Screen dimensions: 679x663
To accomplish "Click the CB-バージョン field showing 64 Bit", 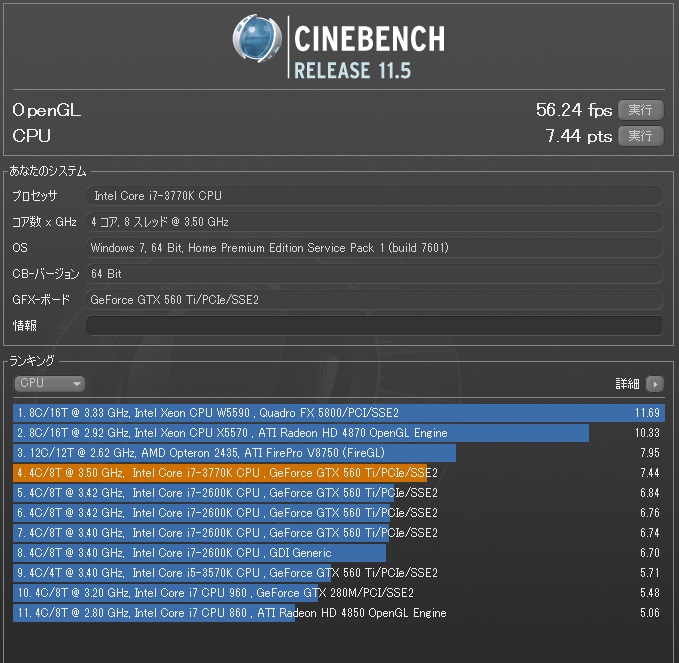I will pos(374,274).
